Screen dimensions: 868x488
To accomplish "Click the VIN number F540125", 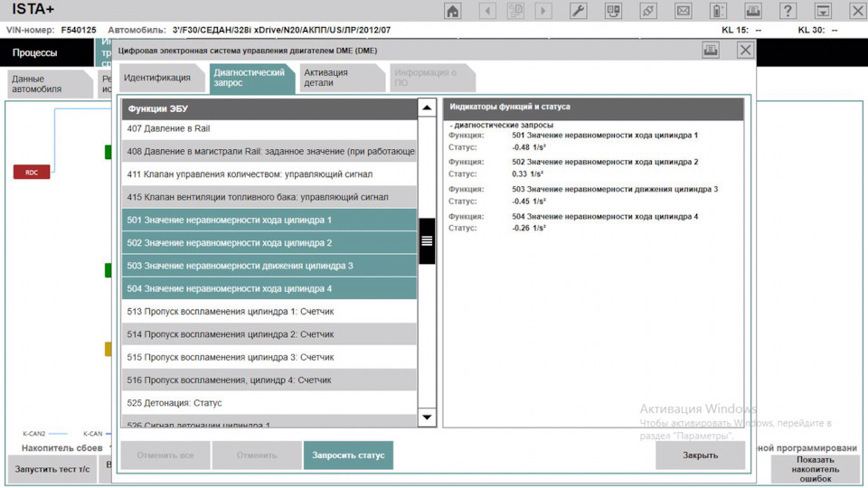I will [79, 30].
